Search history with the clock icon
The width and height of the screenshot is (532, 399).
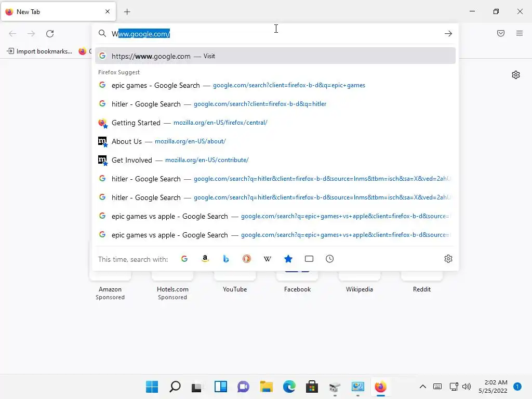pos(330,259)
